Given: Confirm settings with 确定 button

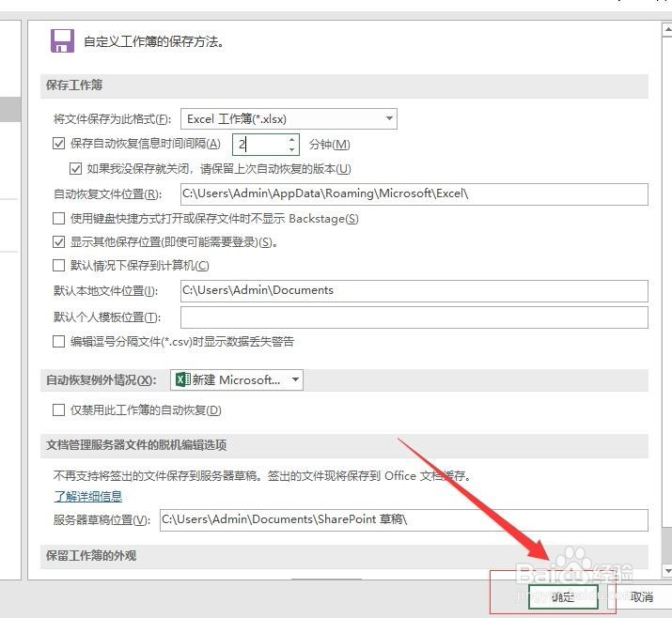Looking at the screenshot, I should [x=563, y=596].
